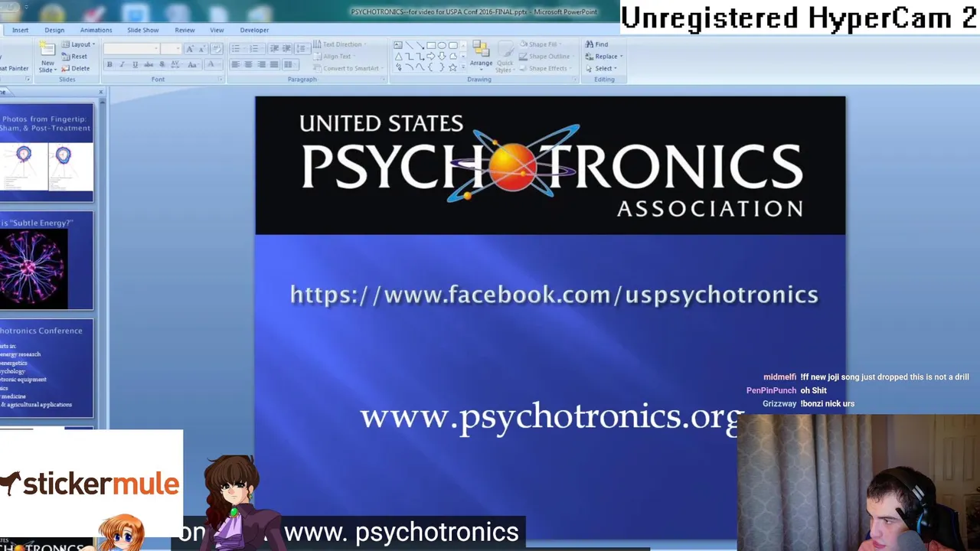980x551 pixels.
Task: Toggle Text Shadow formatting
Action: (162, 64)
